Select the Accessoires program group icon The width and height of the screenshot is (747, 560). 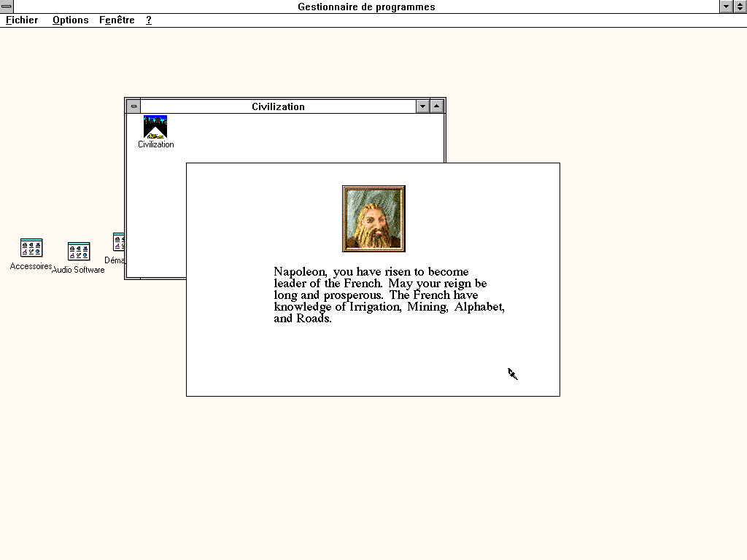pyautogui.click(x=31, y=248)
